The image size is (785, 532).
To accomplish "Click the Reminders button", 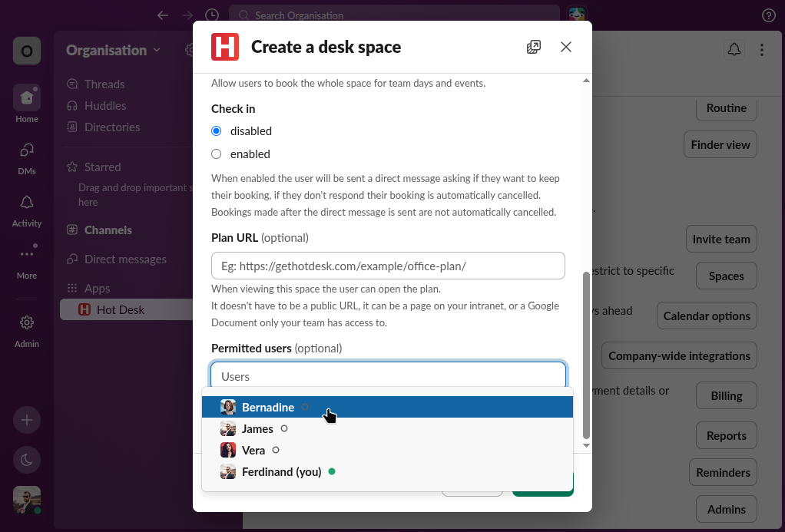I will 723,472.
